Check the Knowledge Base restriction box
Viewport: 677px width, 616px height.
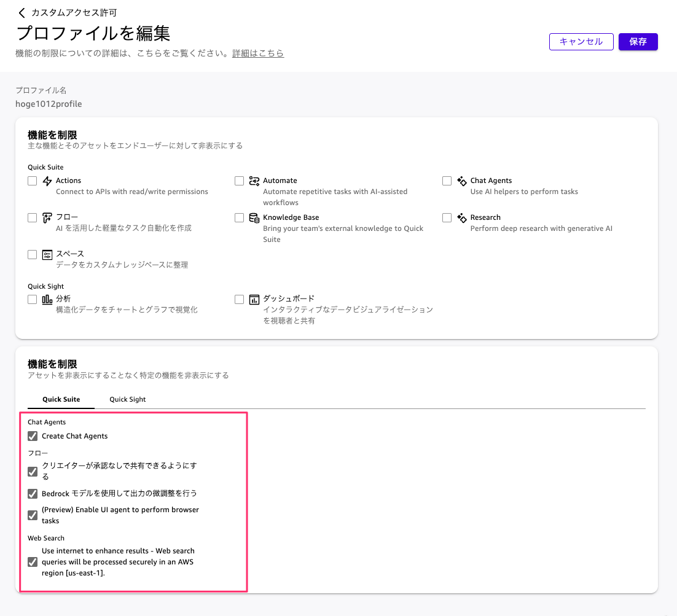tap(240, 218)
